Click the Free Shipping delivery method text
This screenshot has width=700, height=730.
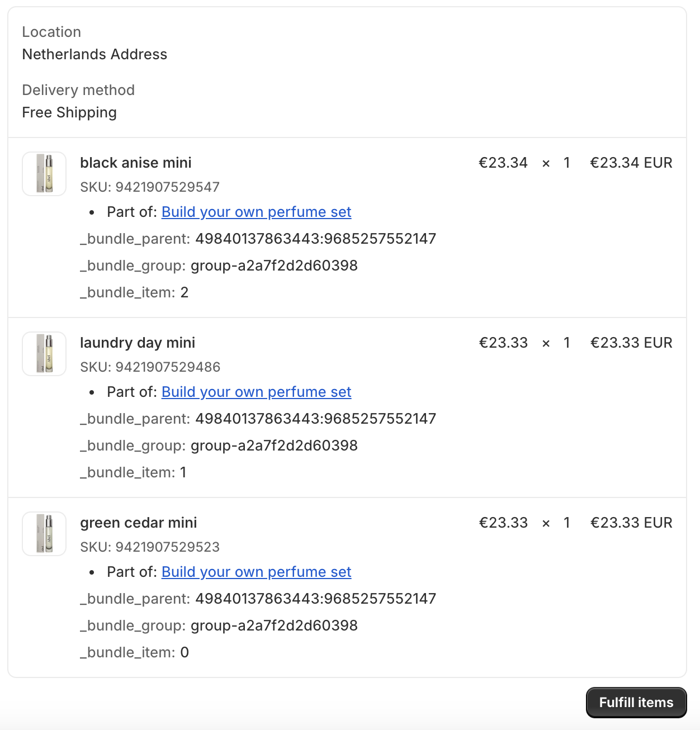click(x=69, y=112)
